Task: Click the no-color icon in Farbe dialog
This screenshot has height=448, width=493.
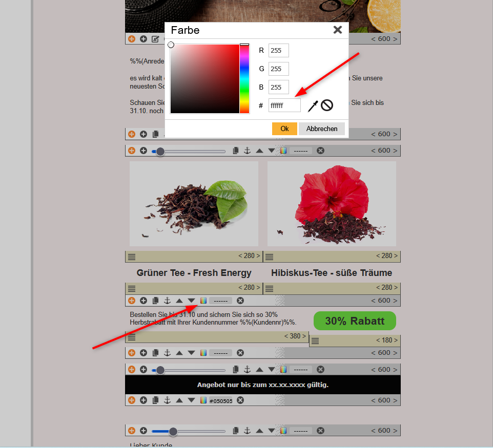Action: 327,105
